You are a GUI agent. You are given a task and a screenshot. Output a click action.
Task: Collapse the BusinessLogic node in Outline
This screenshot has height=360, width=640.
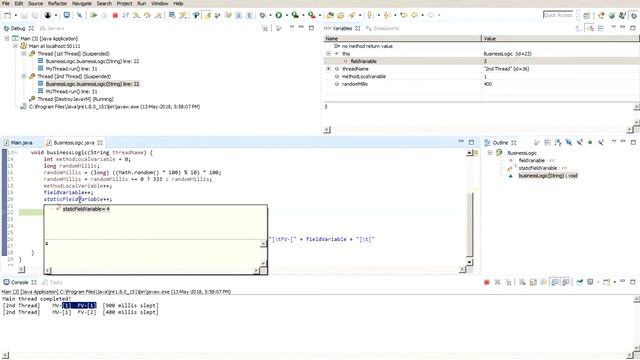[490, 153]
